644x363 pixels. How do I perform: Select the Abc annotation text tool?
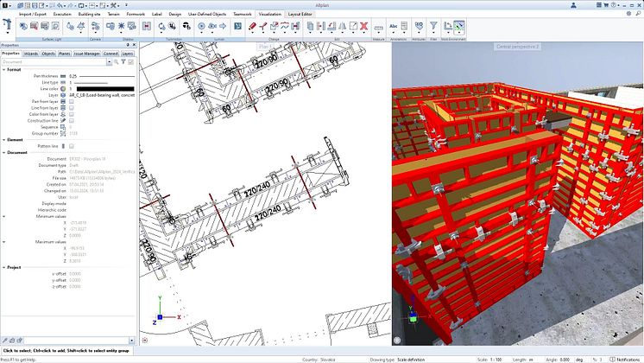click(394, 26)
